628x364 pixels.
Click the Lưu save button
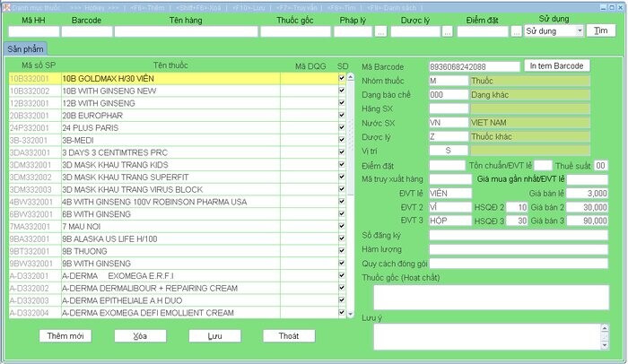tap(214, 335)
